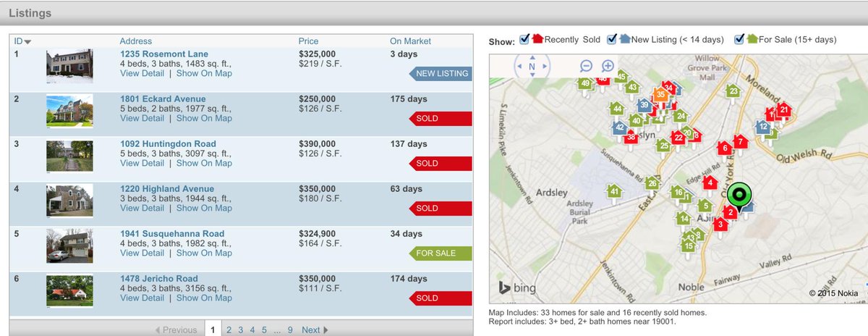The width and height of the screenshot is (868, 336).
Task: Go to page 4 of listings
Action: pos(252,330)
